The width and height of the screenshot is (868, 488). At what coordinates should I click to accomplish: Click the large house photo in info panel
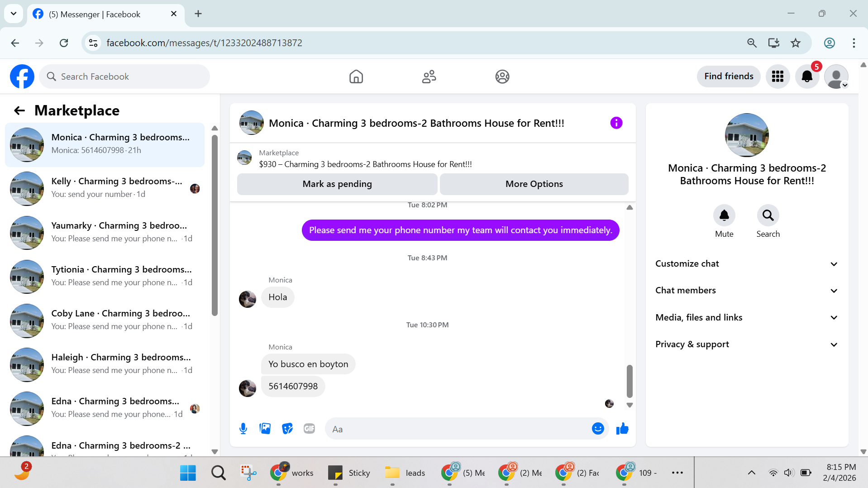747,135
